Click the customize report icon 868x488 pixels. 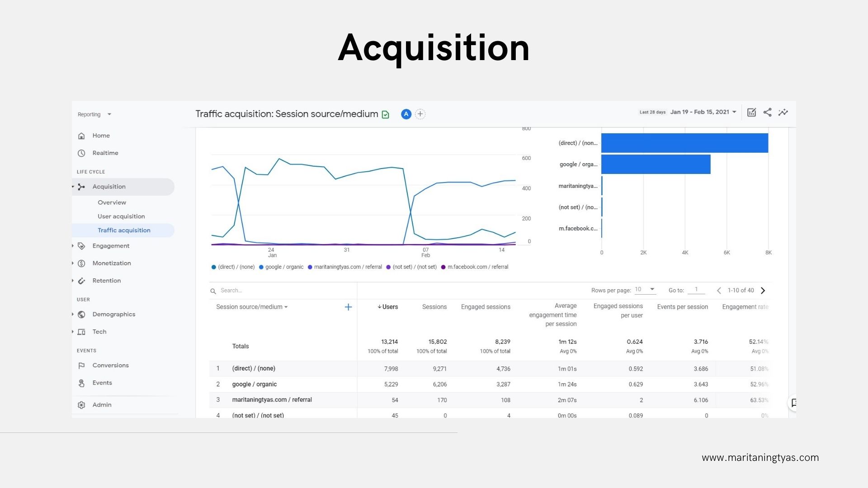click(x=751, y=113)
